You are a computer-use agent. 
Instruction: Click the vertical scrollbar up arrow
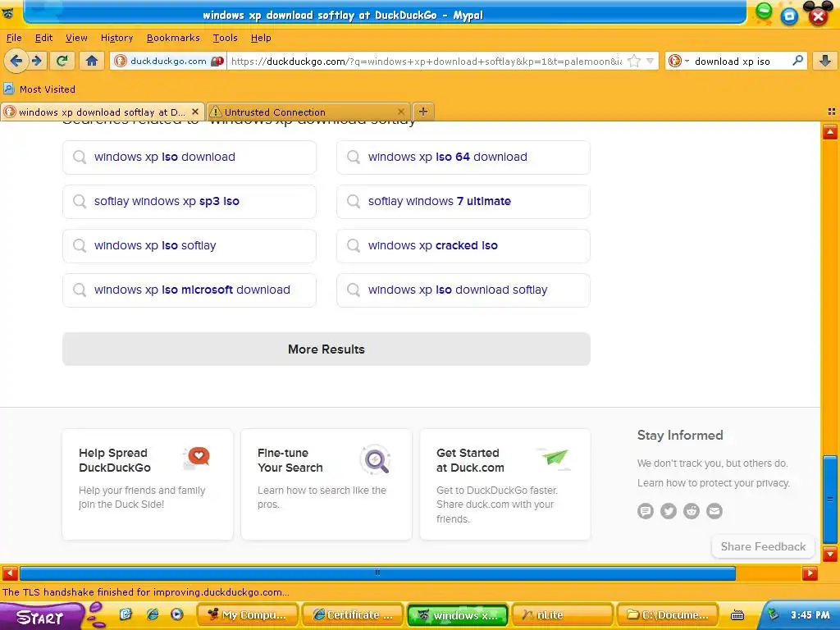830,131
